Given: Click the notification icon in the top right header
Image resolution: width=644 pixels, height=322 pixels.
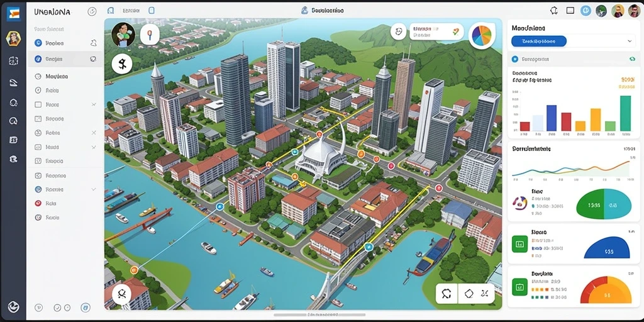Looking at the screenshot, I should point(553,11).
